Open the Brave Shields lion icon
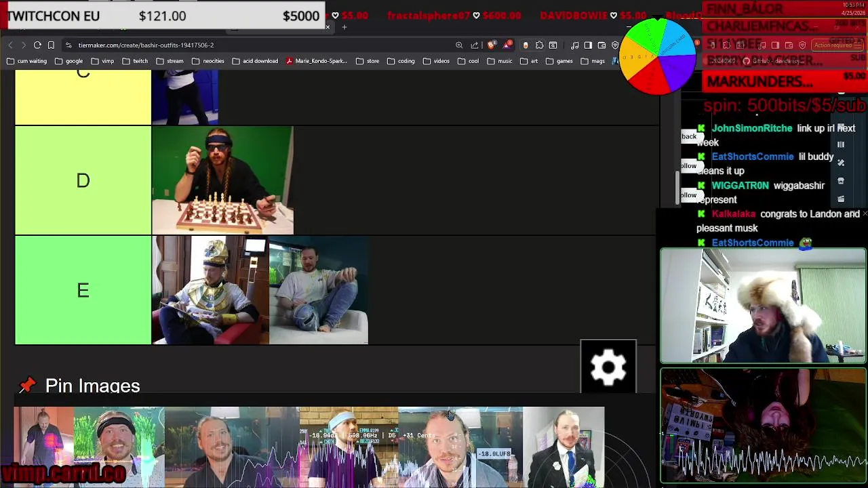 click(x=492, y=45)
